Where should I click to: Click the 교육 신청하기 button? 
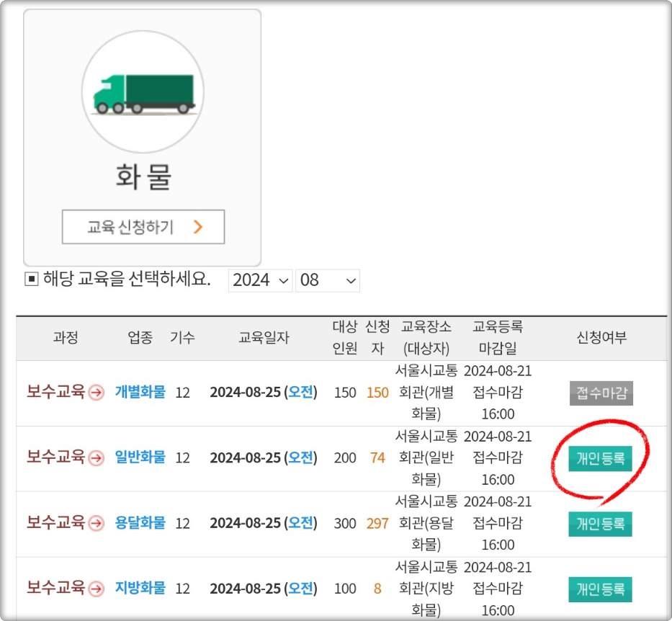(143, 225)
